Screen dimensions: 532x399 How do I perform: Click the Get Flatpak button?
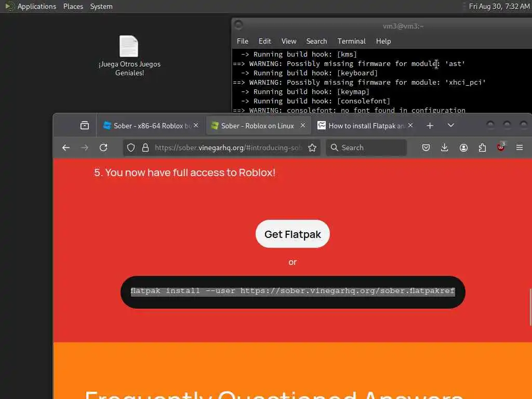[x=292, y=234]
